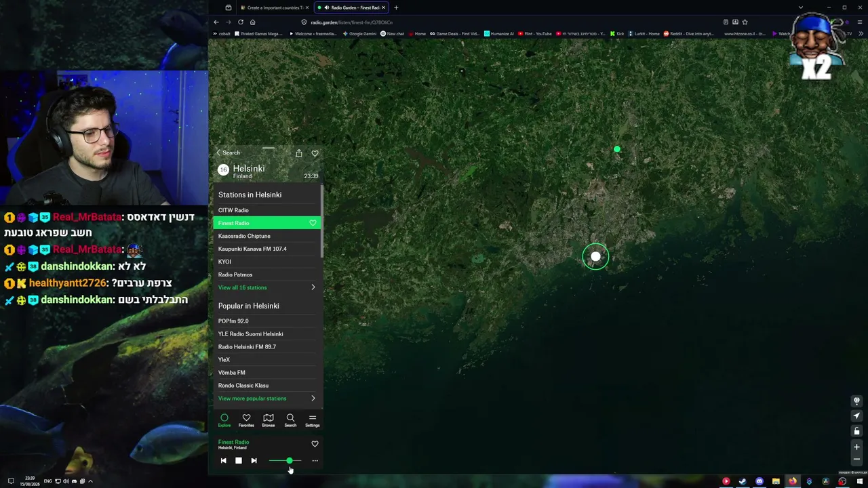Expand View more popular stations
The height and width of the screenshot is (488, 868).
pyautogui.click(x=267, y=399)
